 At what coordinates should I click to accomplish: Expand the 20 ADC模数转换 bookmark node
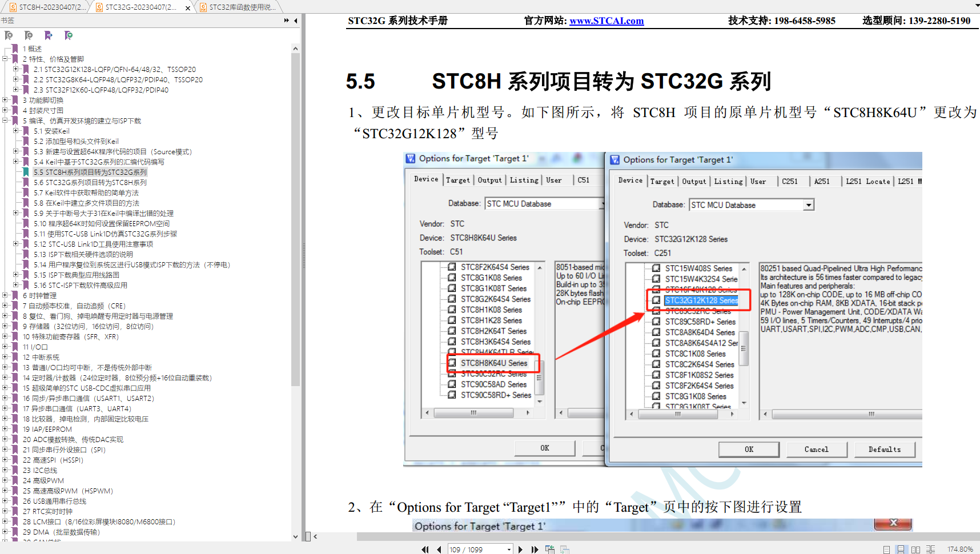[x=5, y=439]
